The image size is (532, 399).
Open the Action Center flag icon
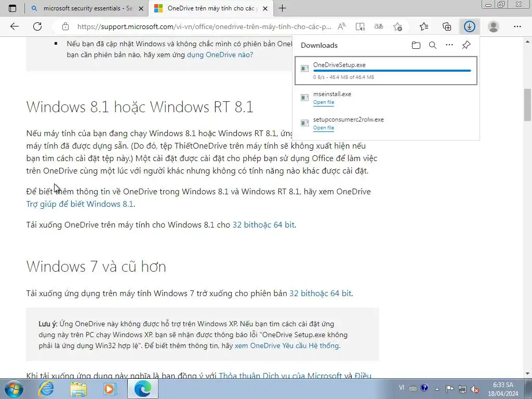pos(449,389)
